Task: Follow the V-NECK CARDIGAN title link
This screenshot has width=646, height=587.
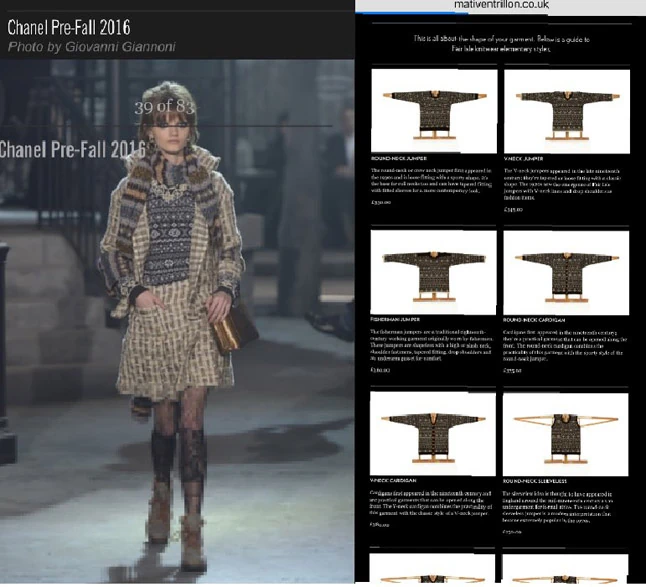Action: 391,480
